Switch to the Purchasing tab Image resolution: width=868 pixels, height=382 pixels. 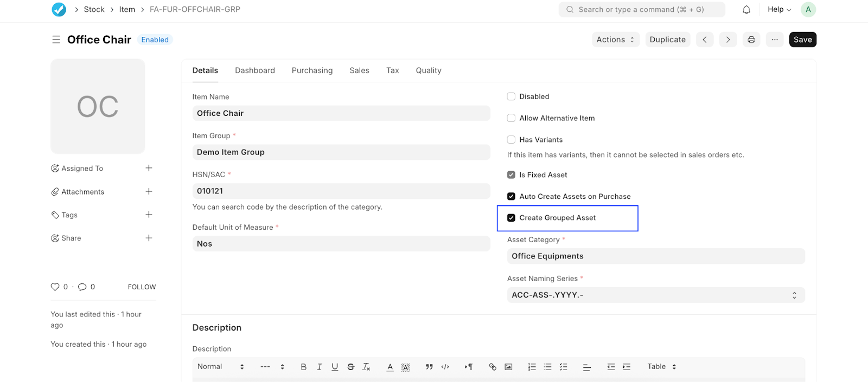(312, 70)
